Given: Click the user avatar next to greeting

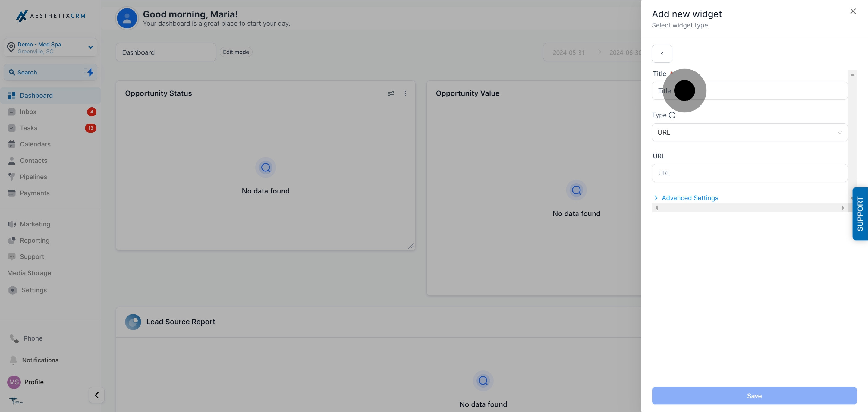Looking at the screenshot, I should tap(127, 18).
